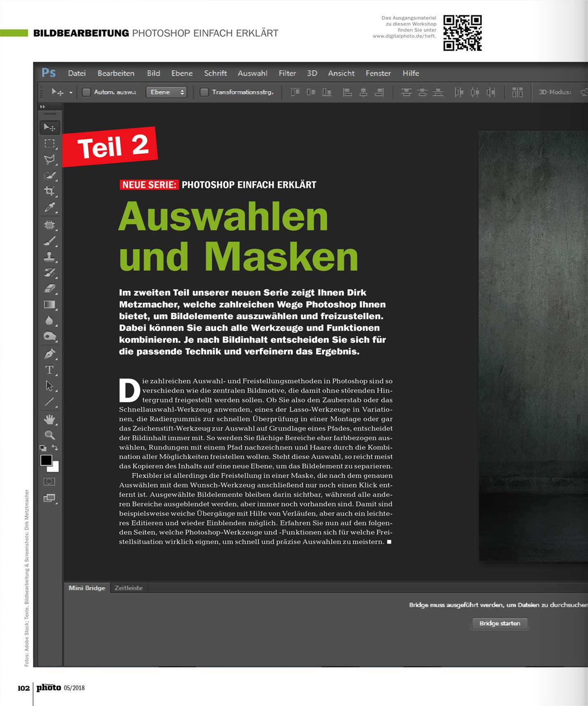Activate the Crop tool

pyautogui.click(x=49, y=191)
